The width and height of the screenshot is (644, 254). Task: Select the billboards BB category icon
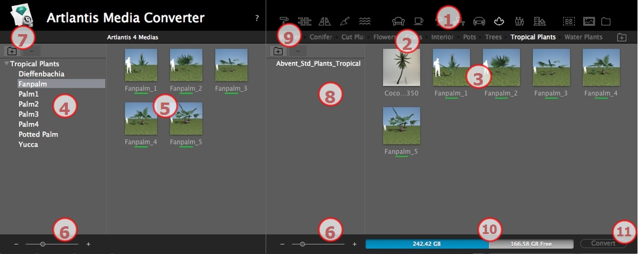[569, 21]
